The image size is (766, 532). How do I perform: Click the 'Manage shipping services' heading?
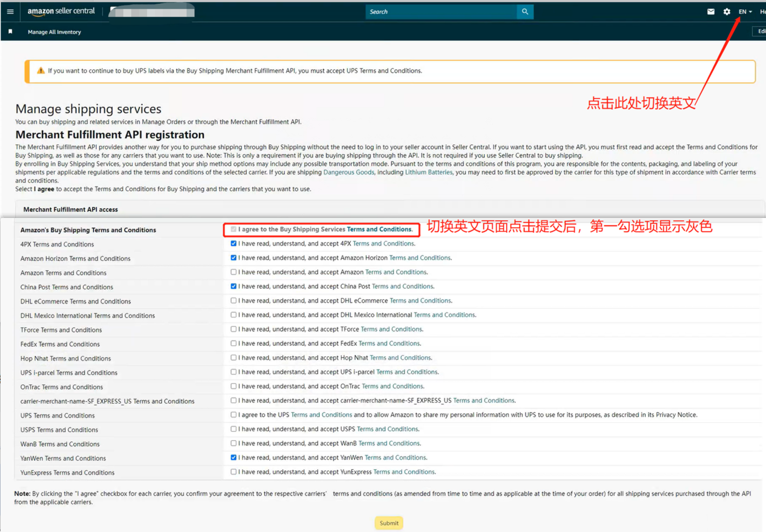pos(88,109)
